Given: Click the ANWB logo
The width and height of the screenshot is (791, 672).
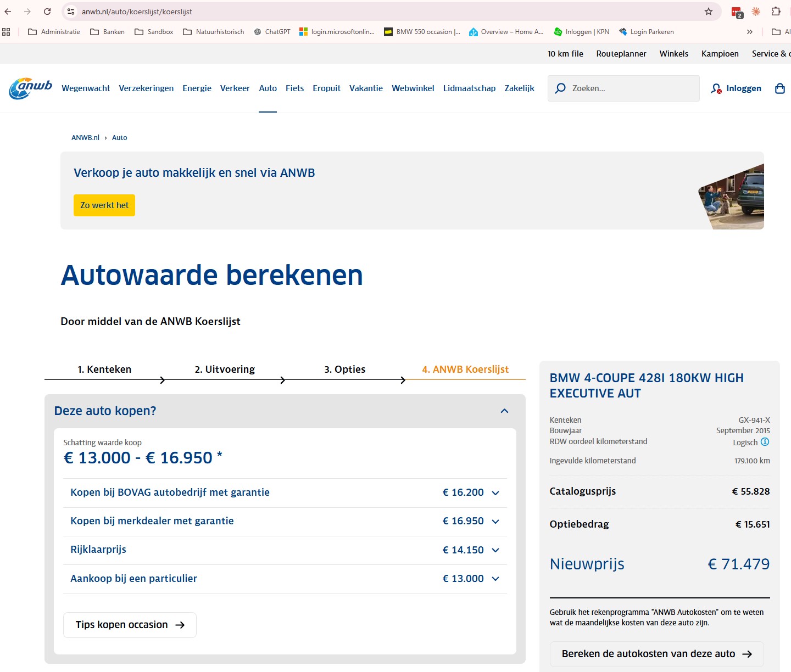Looking at the screenshot, I should click(x=31, y=88).
